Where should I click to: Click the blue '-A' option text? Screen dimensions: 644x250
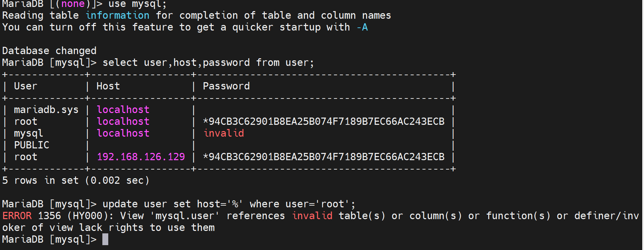coord(362,27)
